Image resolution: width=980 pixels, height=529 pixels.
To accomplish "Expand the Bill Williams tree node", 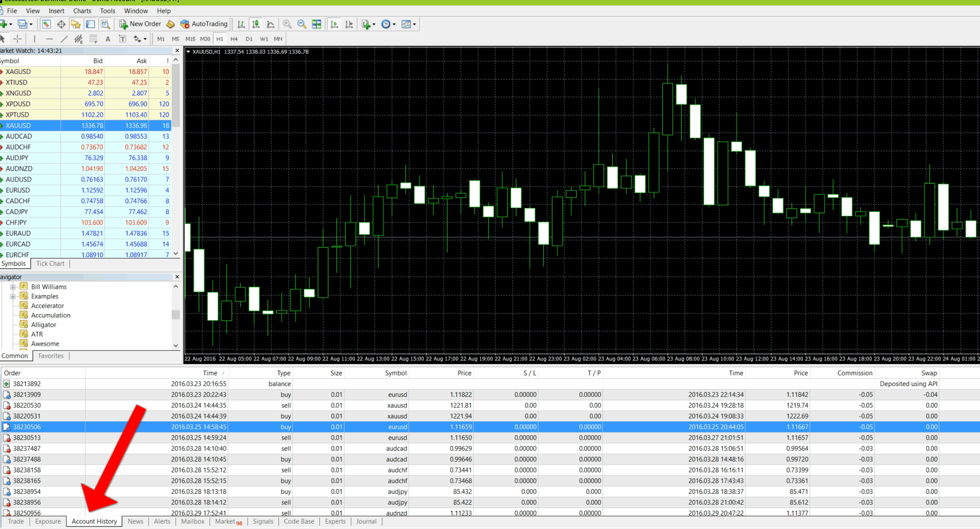I will pyautogui.click(x=13, y=287).
